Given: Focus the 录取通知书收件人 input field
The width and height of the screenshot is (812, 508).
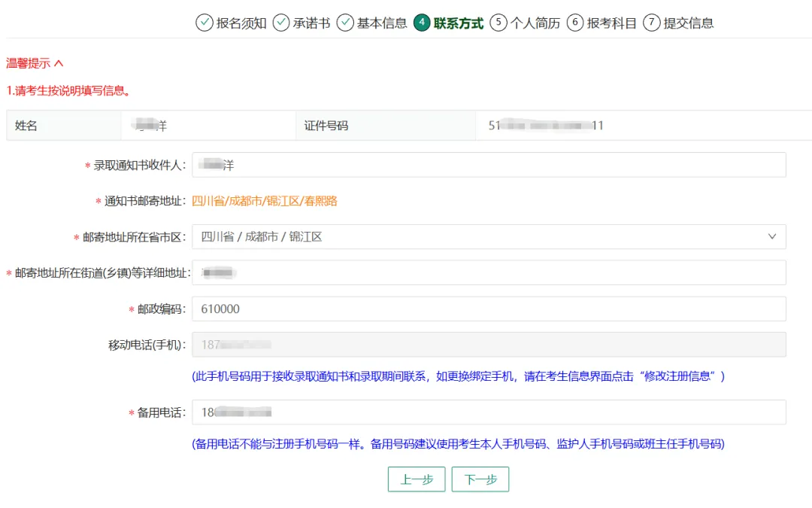Looking at the screenshot, I should [x=489, y=165].
